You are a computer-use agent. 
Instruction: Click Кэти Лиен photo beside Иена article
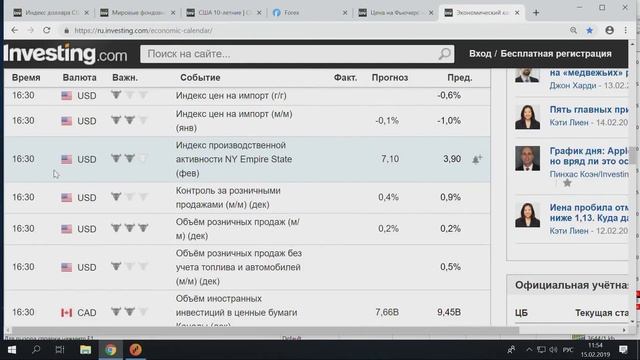[x=527, y=215]
